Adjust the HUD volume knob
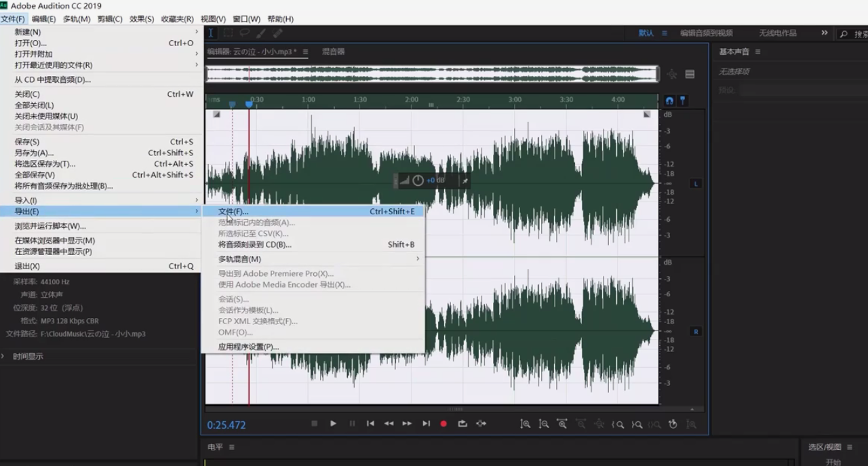Image resolution: width=868 pixels, height=466 pixels. [x=418, y=180]
